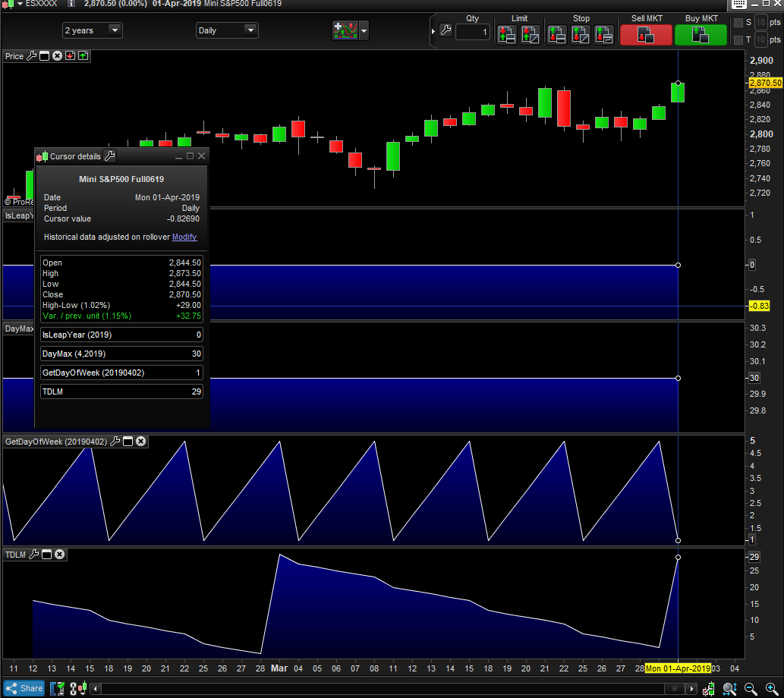Click the on-screen keyboard icon at top right
This screenshot has height=698, width=784.
coord(739,4)
